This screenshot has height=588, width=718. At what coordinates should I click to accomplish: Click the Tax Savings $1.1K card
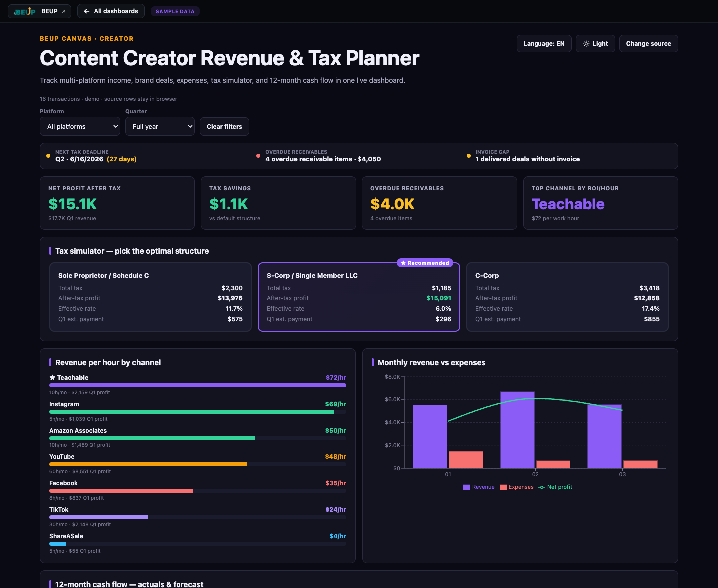click(x=278, y=203)
